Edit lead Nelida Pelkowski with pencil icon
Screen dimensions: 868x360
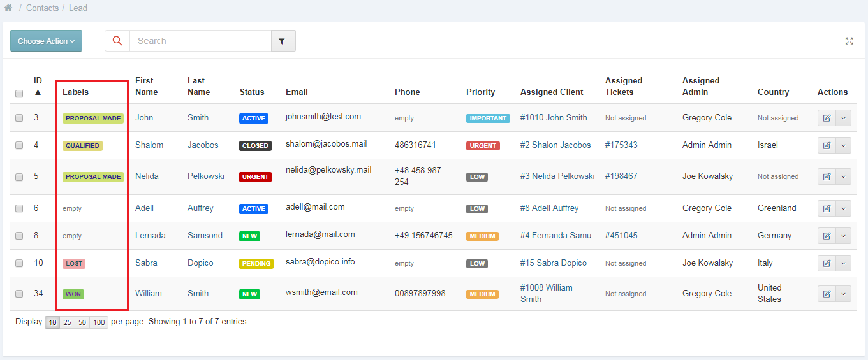point(827,176)
